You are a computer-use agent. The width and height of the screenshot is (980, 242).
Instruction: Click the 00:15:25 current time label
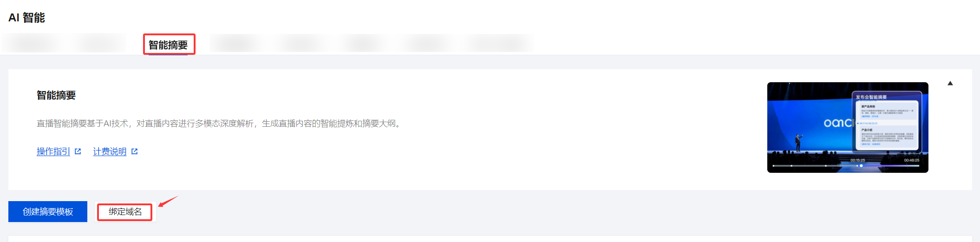tap(857, 160)
